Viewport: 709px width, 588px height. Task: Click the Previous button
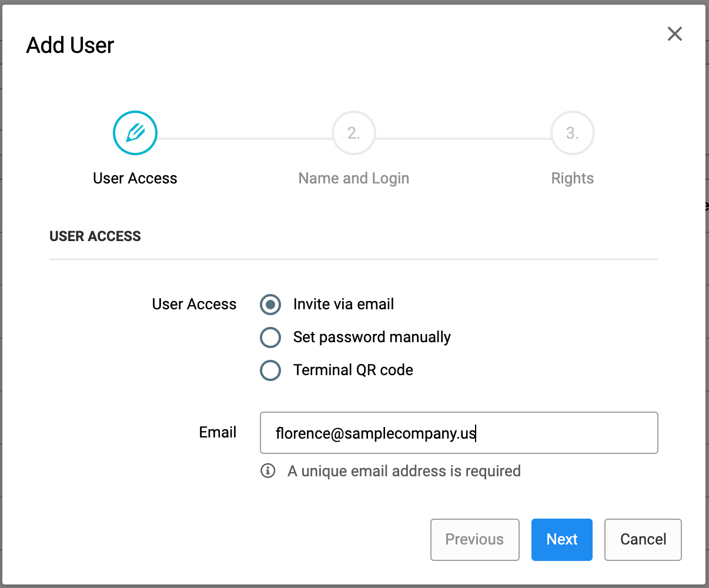coord(475,540)
